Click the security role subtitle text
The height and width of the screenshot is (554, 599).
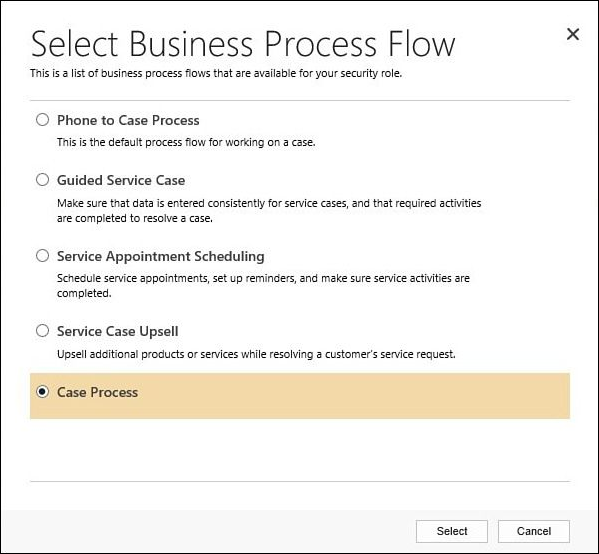click(216, 73)
